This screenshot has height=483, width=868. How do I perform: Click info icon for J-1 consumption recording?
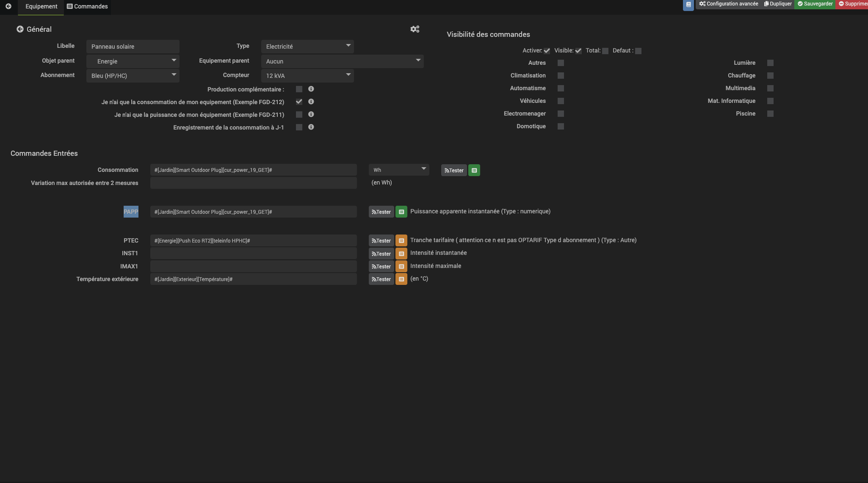click(x=311, y=127)
